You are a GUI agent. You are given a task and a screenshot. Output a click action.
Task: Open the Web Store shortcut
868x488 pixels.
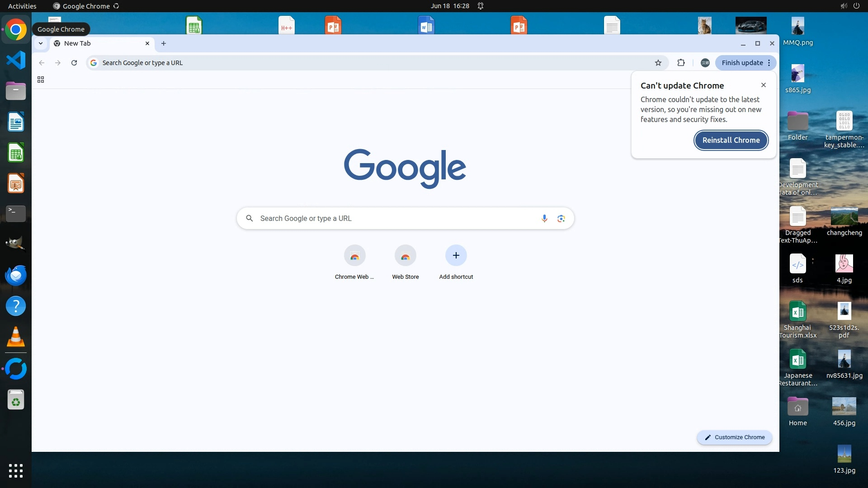point(405,256)
